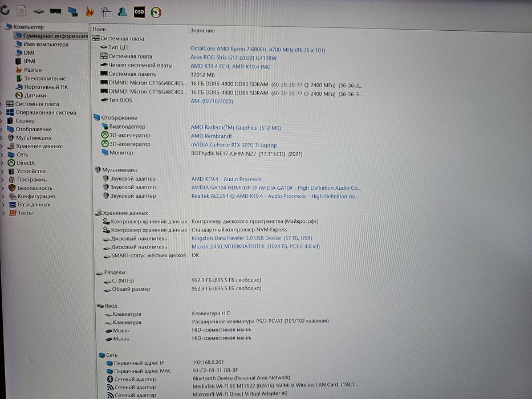The height and width of the screenshot is (399, 532).
Task: Open the AMI (02/16/2023) BIOS link
Action: (212, 101)
